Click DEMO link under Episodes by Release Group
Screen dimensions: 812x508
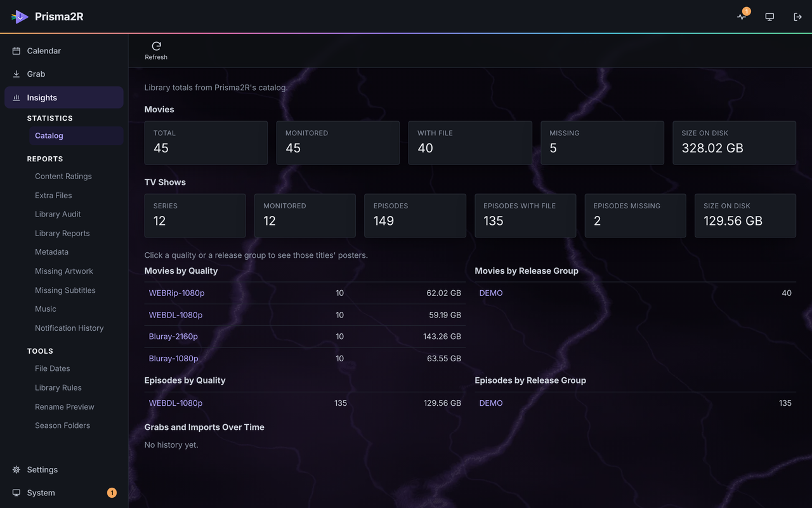491,403
